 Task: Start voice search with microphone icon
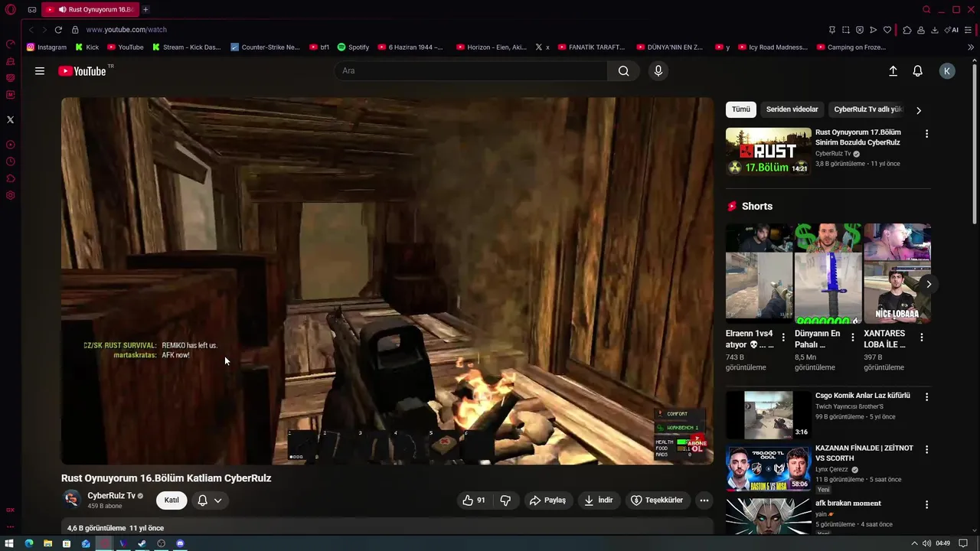[658, 71]
